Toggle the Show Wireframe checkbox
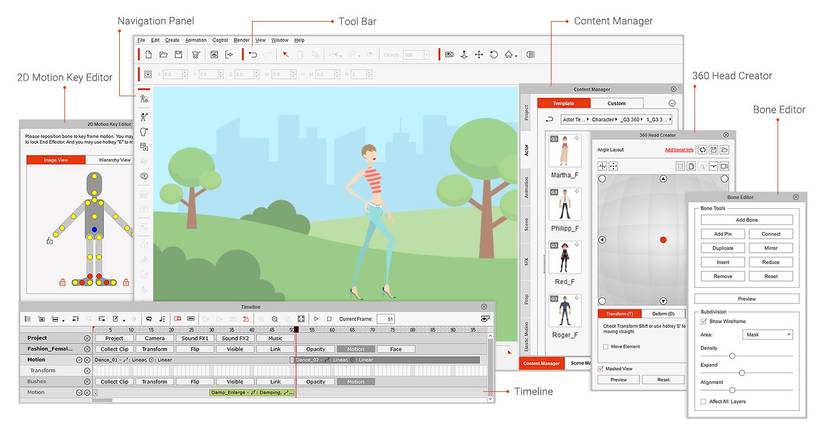Viewport: 825px width, 431px height. pos(704,321)
